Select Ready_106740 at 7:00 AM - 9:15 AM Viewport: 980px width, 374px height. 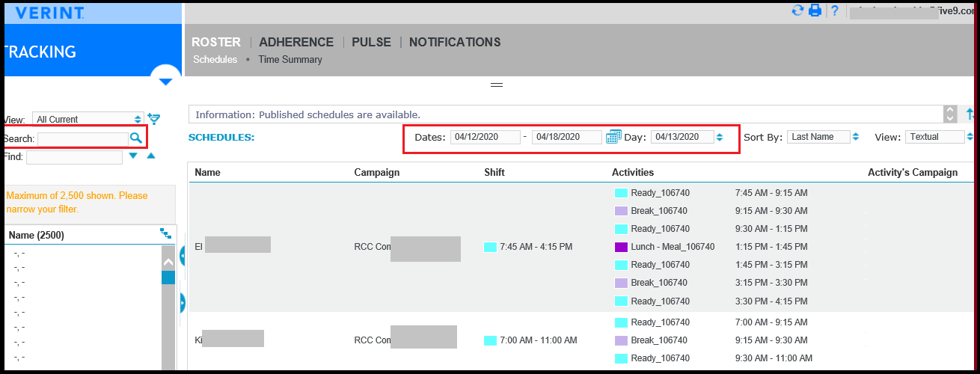pos(660,322)
